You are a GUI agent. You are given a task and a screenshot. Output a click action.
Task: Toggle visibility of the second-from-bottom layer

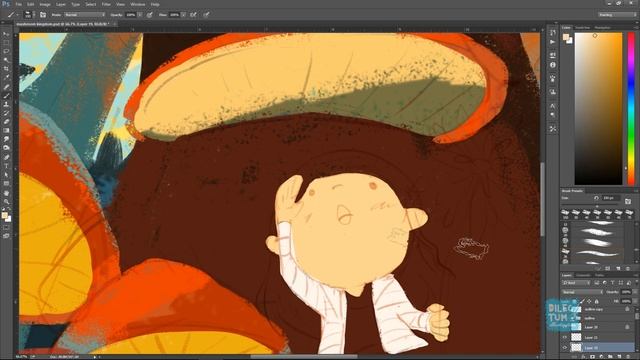click(x=565, y=337)
